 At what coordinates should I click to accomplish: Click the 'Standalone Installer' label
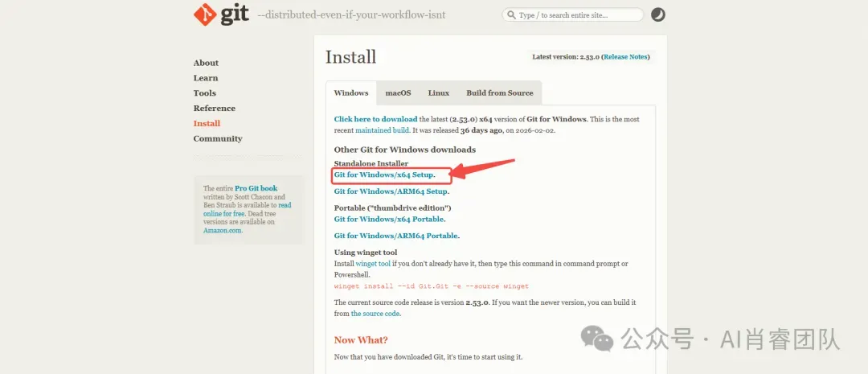pos(371,164)
